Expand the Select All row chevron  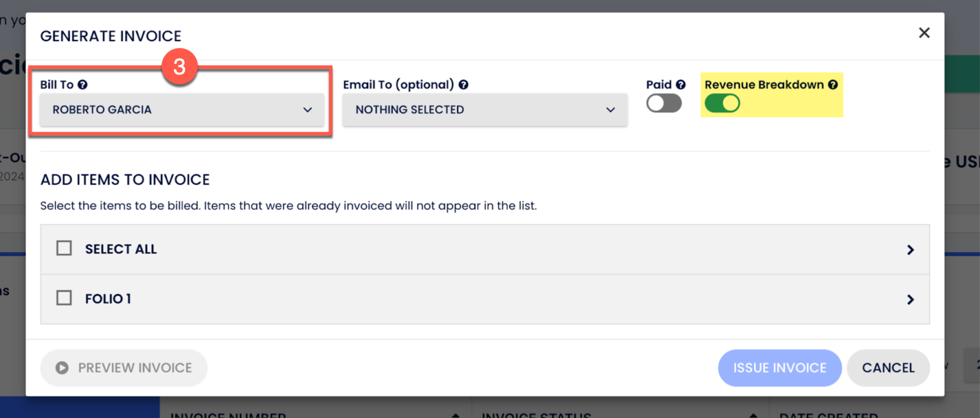[x=910, y=250]
